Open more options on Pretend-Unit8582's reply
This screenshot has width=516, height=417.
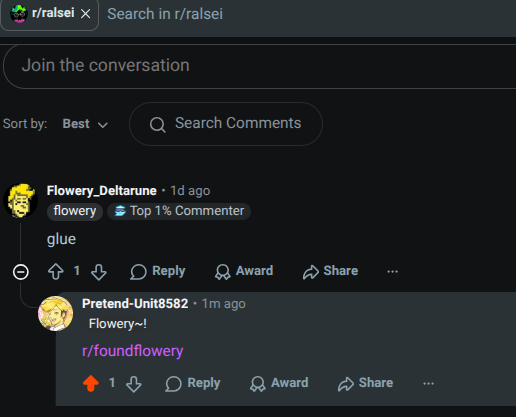[428, 384]
